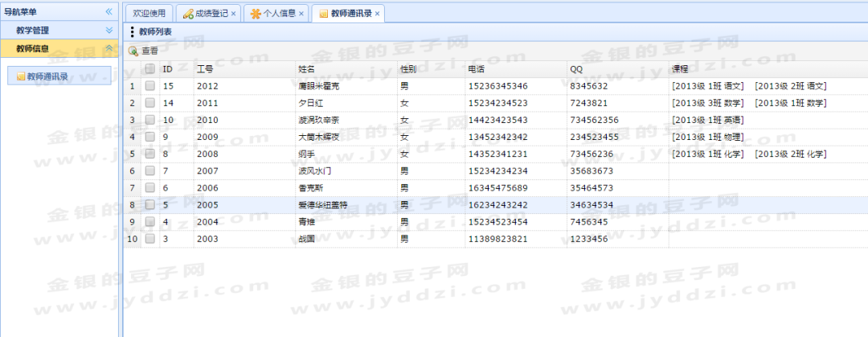The image size is (868, 337).
Task: Click the 教师通讯录 sidebar folder icon
Action: pos(21,76)
